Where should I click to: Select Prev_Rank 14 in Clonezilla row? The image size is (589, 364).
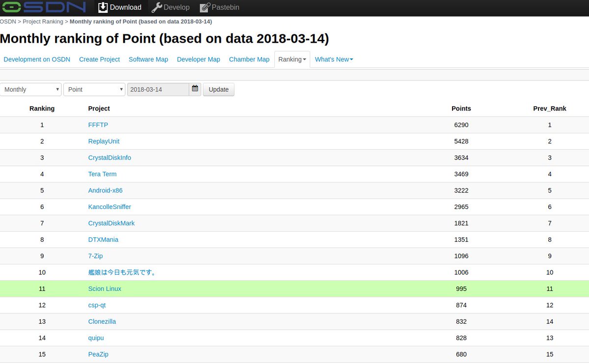tap(550, 321)
